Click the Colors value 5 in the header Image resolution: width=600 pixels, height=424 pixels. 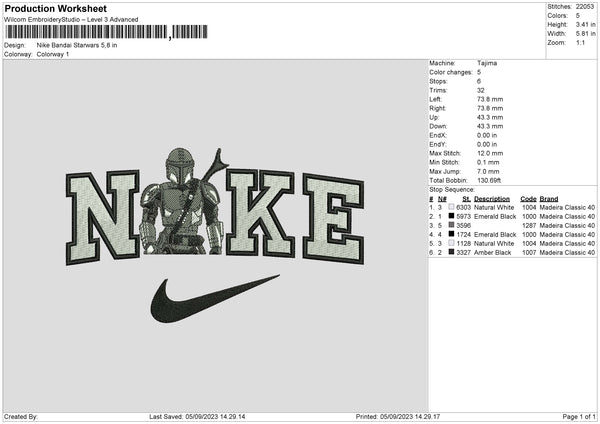point(578,16)
